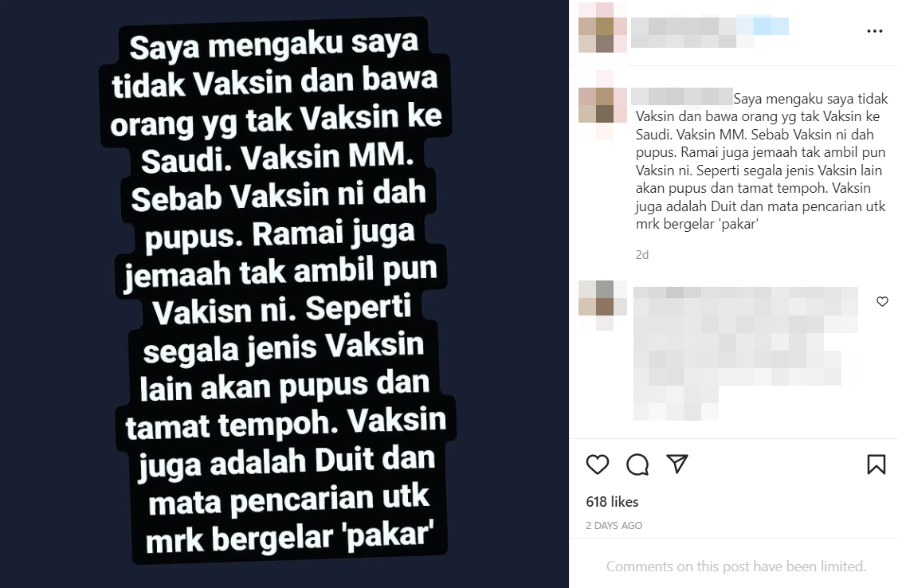Image resolution: width=898 pixels, height=588 pixels.
Task: Share the post via paper plane icon
Action: point(677,464)
